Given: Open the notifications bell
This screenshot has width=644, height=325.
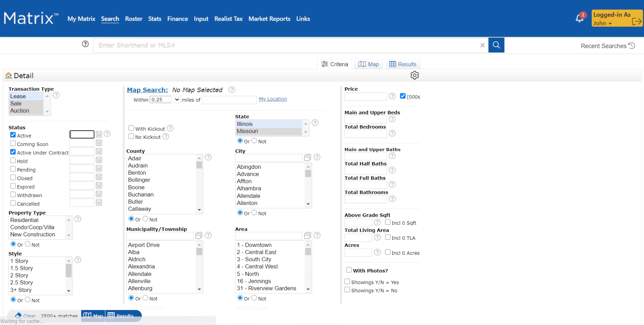Looking at the screenshot, I should pos(579,19).
